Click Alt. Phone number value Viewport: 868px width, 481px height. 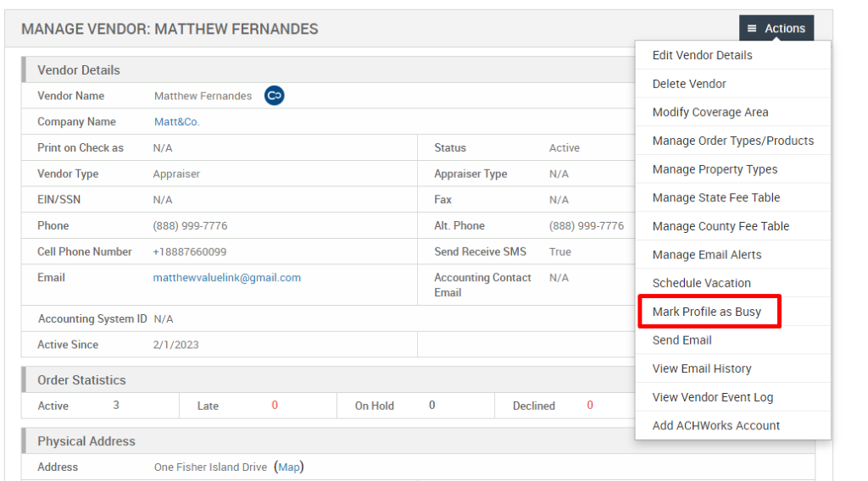(587, 225)
